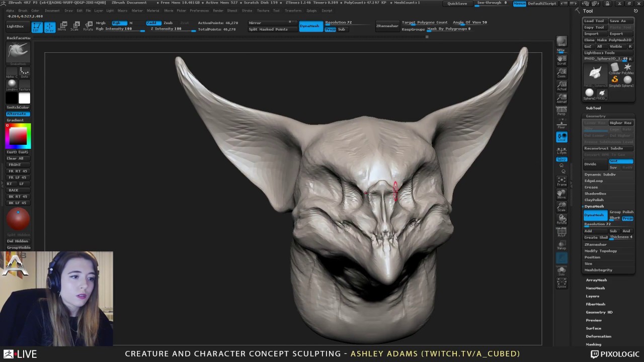Image resolution: width=644 pixels, height=362 pixels.
Task: Enable Rgb paint mode
Action: point(119,23)
